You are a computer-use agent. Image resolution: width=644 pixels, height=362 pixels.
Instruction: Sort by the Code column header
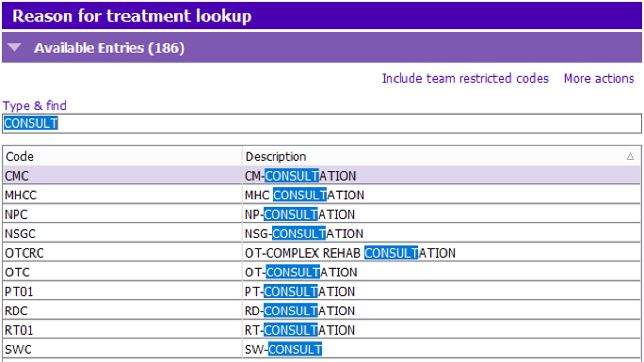point(122,156)
